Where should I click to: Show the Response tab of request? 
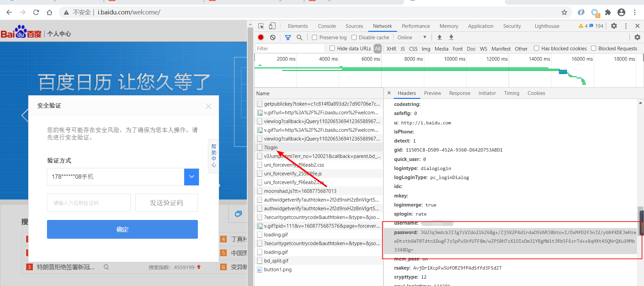[460, 93]
